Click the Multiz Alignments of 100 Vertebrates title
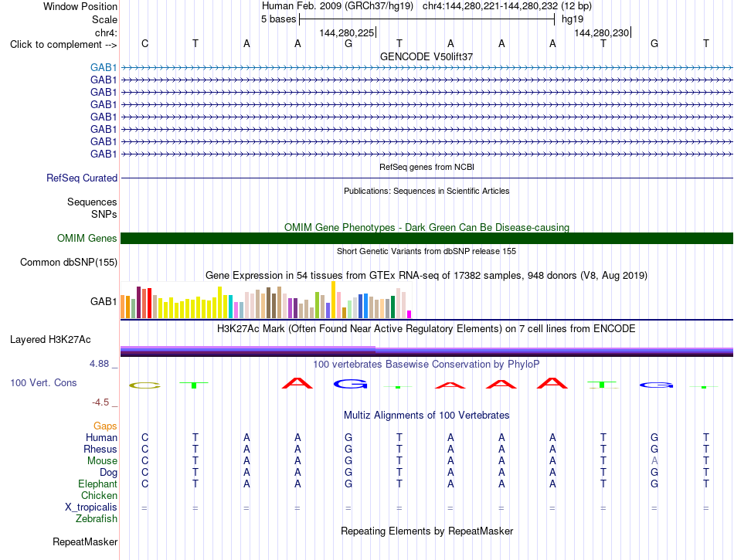The width and height of the screenshot is (734, 560). click(x=426, y=415)
